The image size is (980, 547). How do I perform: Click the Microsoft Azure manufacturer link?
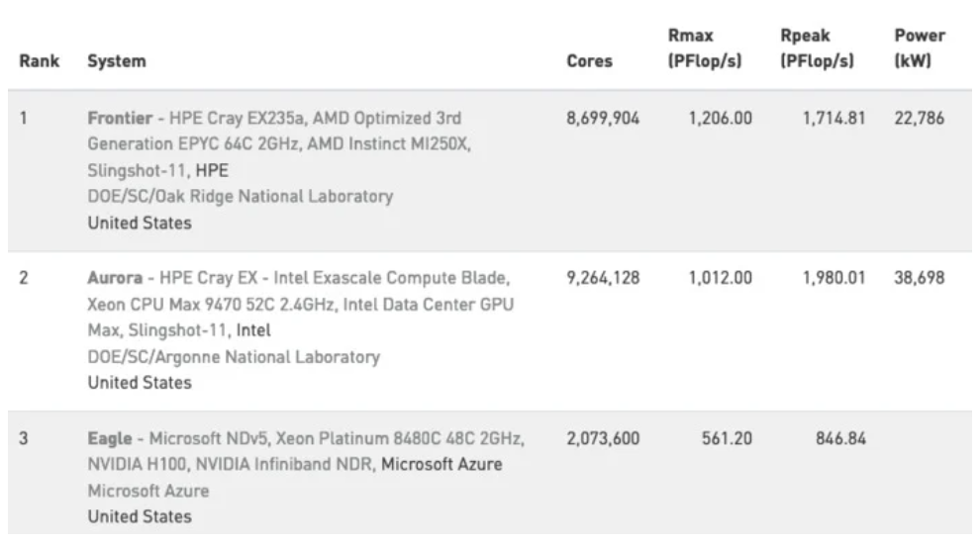(441, 464)
